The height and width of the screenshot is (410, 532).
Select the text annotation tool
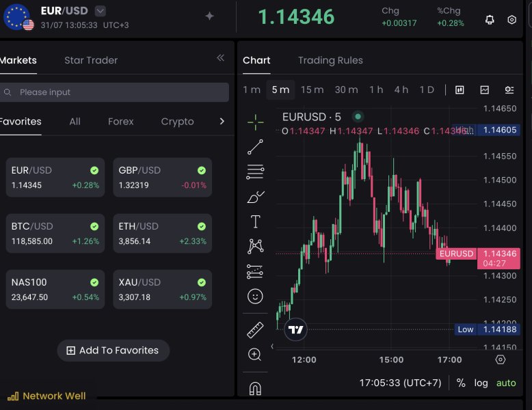click(x=255, y=221)
